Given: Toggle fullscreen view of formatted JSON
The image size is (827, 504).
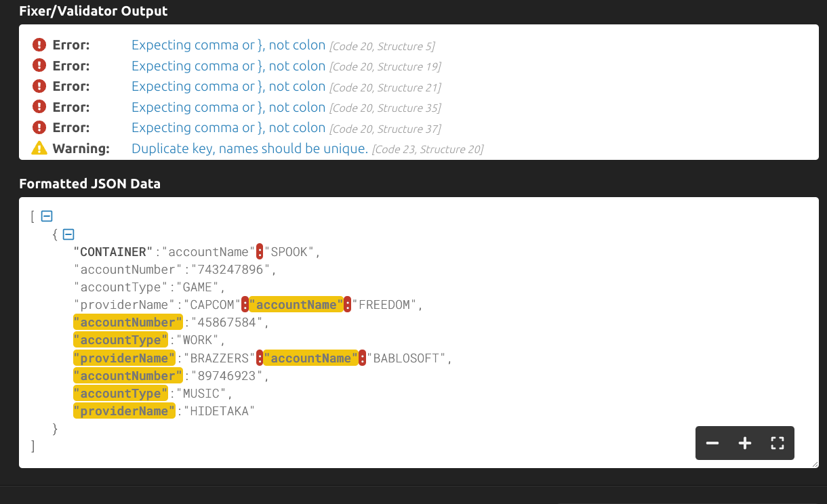Looking at the screenshot, I should coord(778,444).
